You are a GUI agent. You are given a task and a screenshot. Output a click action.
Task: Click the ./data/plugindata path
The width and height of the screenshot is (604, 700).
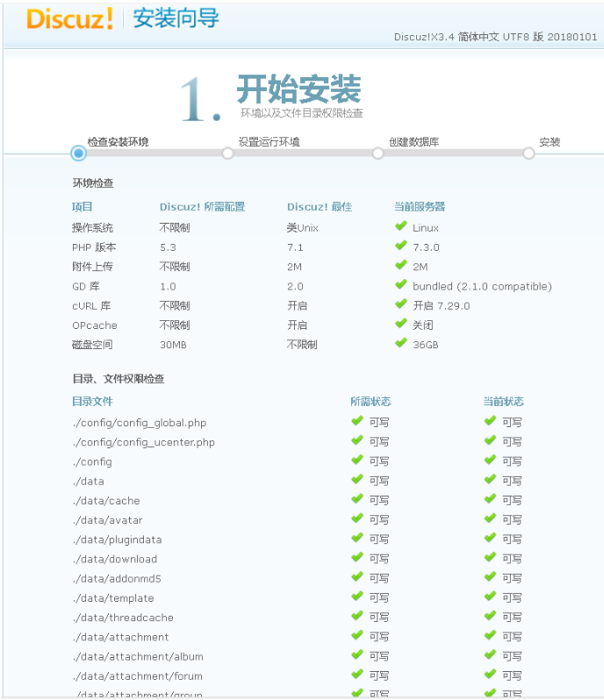click(x=117, y=539)
